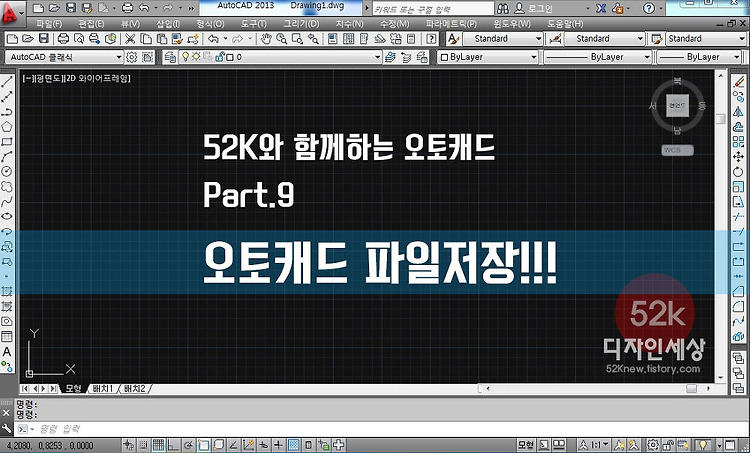Click the Autodesk Exchange X icon

(x=602, y=8)
